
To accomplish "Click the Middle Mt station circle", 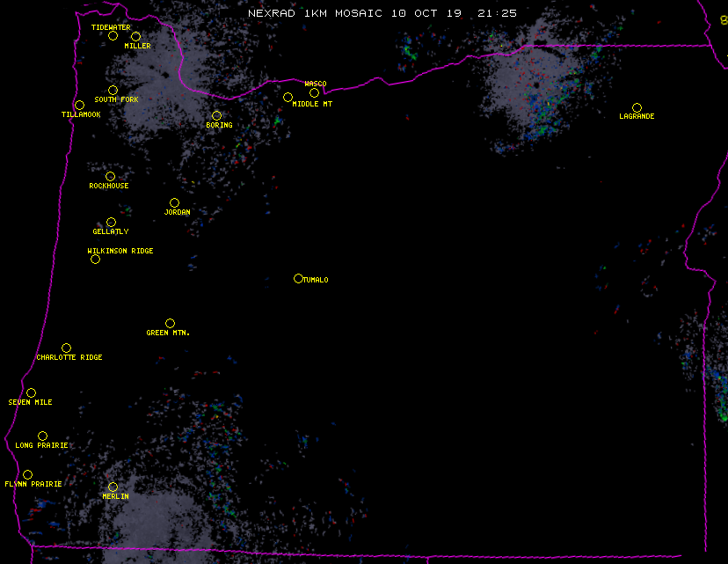I will tap(288, 98).
